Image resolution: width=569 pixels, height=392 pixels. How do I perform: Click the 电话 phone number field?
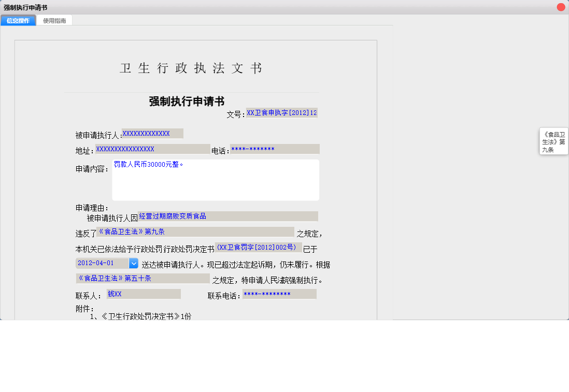coord(274,149)
